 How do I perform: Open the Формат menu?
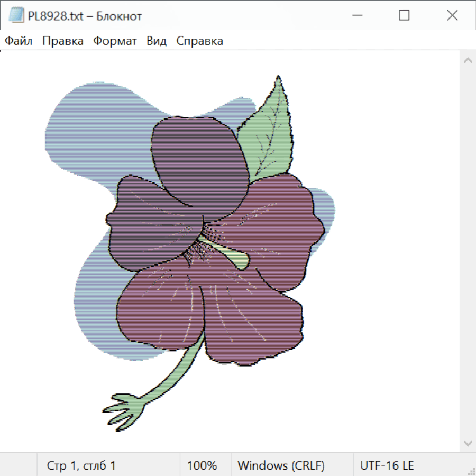[x=115, y=41]
